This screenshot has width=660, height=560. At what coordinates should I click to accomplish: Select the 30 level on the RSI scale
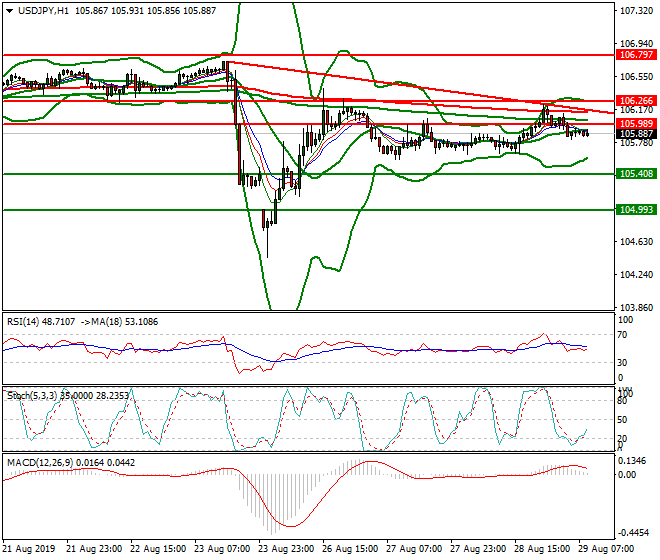click(x=623, y=363)
